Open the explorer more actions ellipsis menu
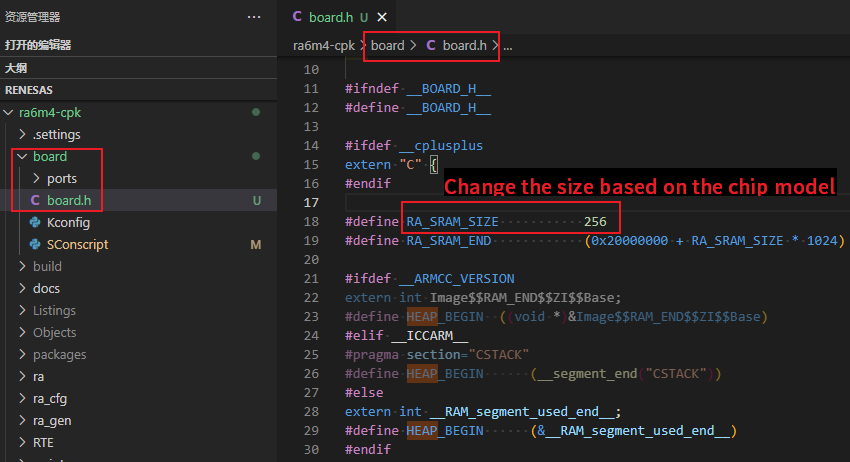 click(x=255, y=17)
